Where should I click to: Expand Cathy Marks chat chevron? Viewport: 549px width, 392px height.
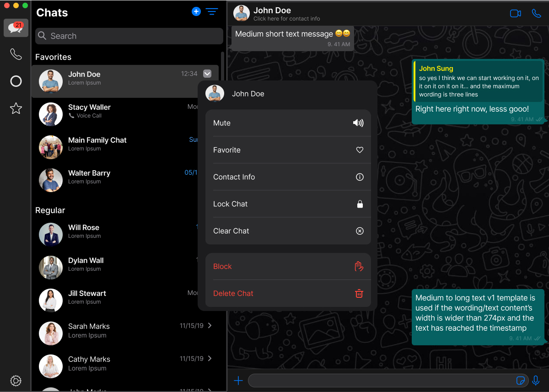tap(210, 359)
